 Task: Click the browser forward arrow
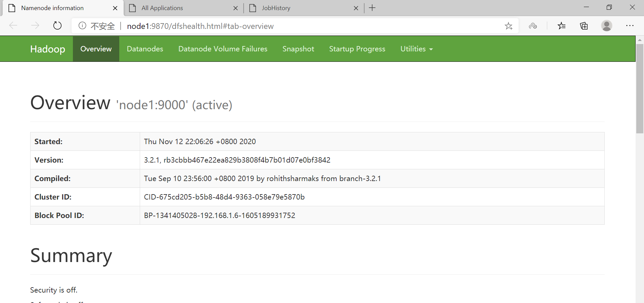(35, 26)
